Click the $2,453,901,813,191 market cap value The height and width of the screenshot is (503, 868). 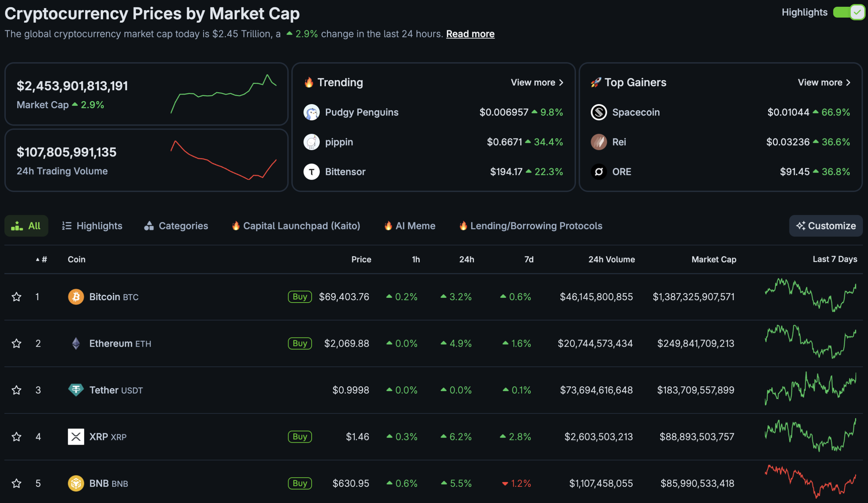72,86
